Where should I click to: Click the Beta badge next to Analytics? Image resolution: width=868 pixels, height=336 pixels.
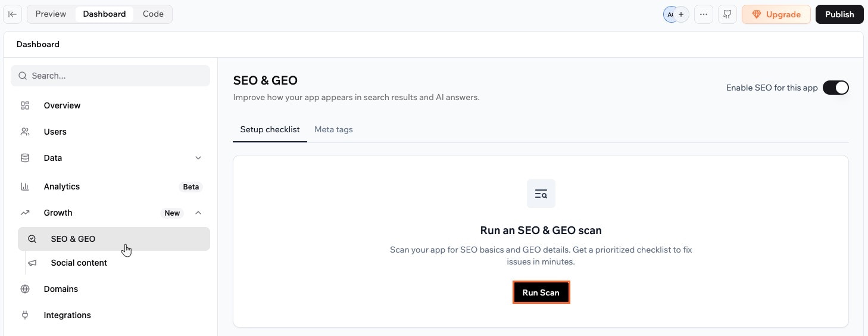[191, 186]
